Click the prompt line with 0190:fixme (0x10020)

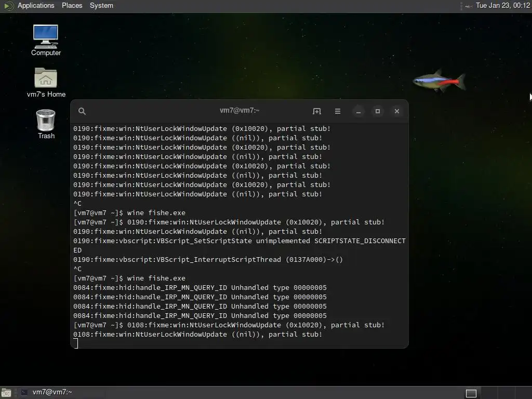tap(229, 222)
